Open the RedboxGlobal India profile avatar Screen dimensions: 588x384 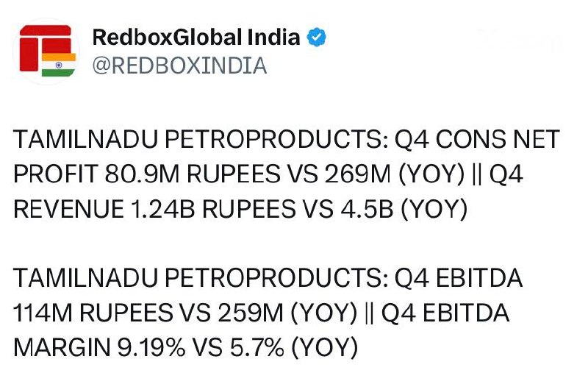point(46,51)
